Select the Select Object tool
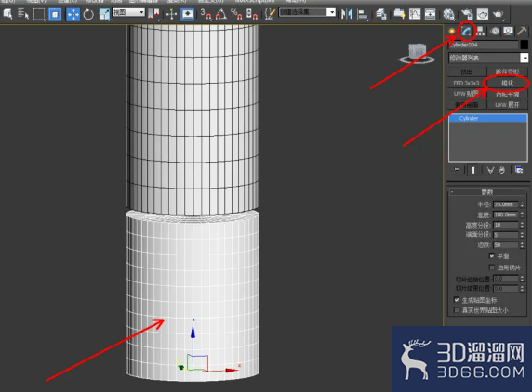 tap(7, 14)
